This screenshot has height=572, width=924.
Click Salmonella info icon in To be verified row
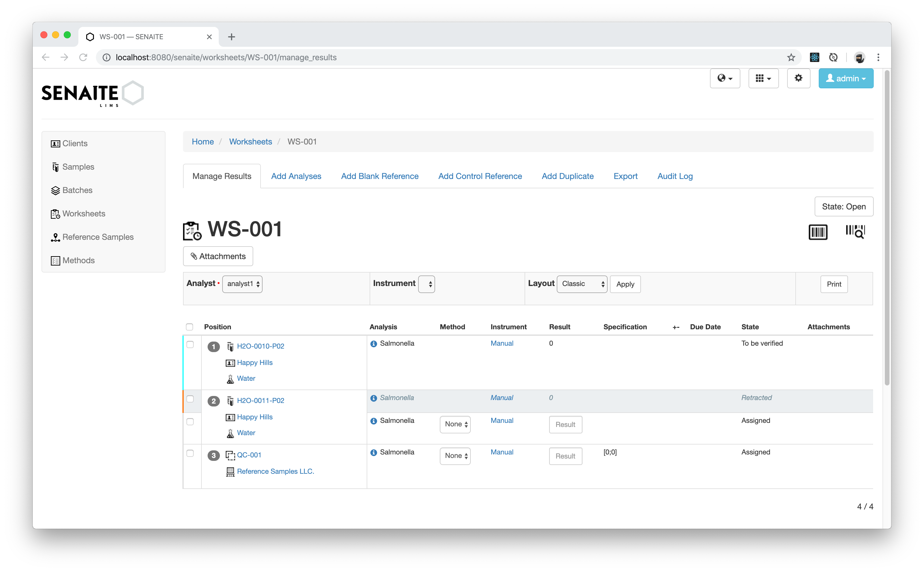(374, 344)
